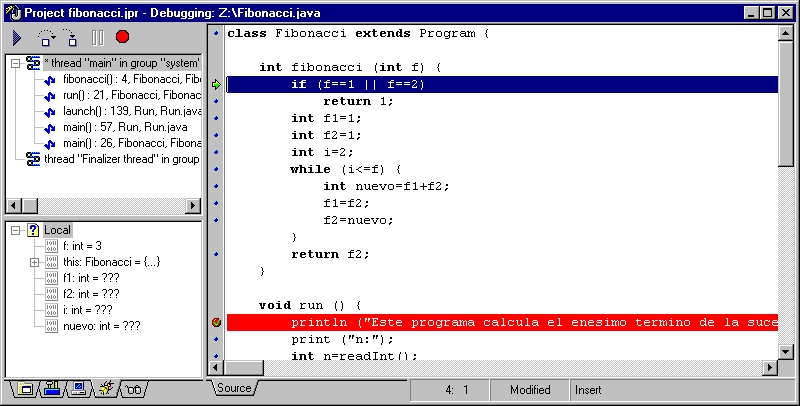The width and height of the screenshot is (800, 406).
Task: Open the Source tab
Action: click(234, 388)
